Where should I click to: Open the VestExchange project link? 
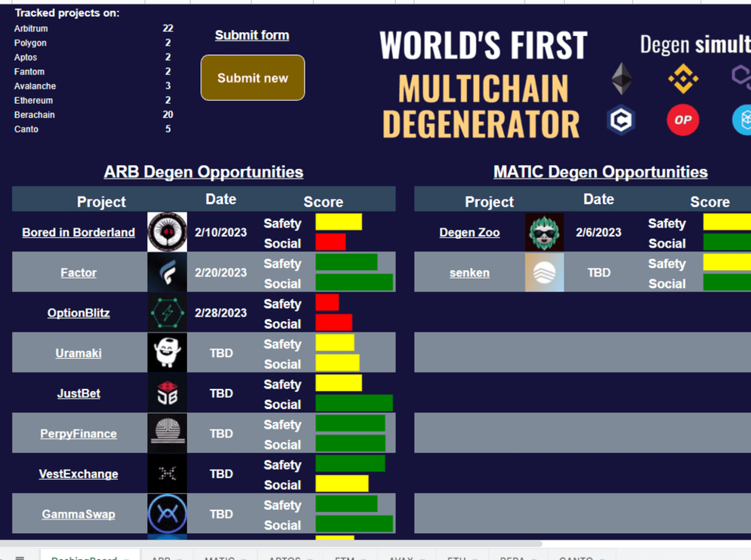[x=79, y=474]
